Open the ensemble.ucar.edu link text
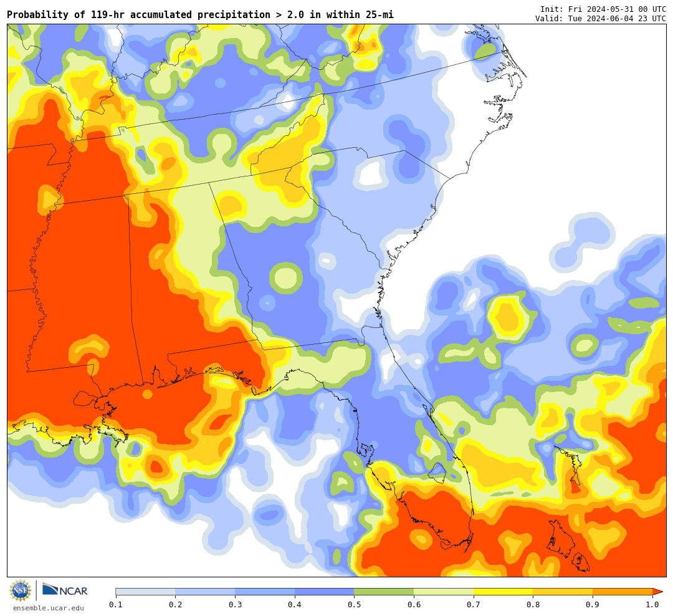Image resolution: width=673 pixels, height=616 pixels. pos(49,608)
